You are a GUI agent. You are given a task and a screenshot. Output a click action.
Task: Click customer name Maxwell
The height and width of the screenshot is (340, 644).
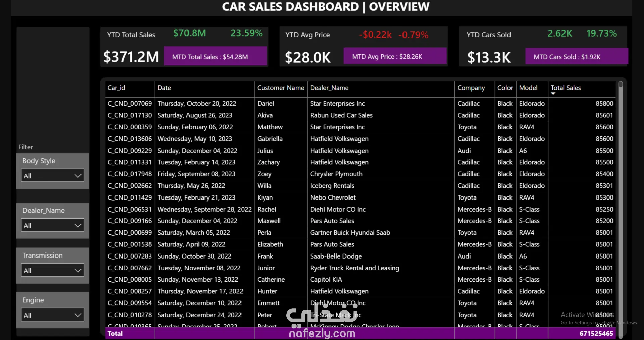tap(269, 221)
